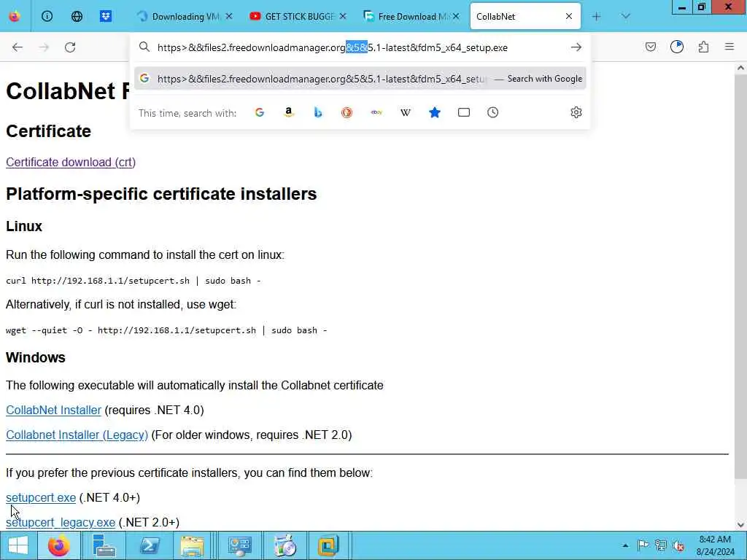Launch PowerShell from the taskbar
The image size is (747, 560).
tap(149, 545)
